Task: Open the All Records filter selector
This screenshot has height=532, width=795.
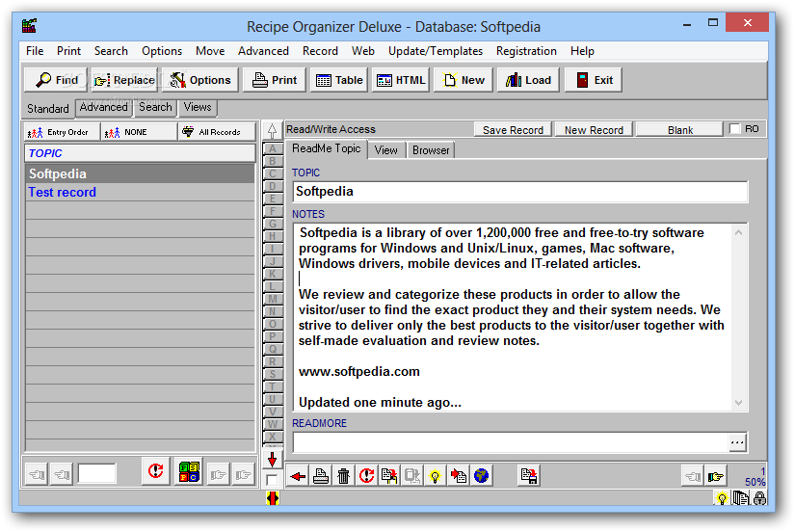Action: [217, 132]
